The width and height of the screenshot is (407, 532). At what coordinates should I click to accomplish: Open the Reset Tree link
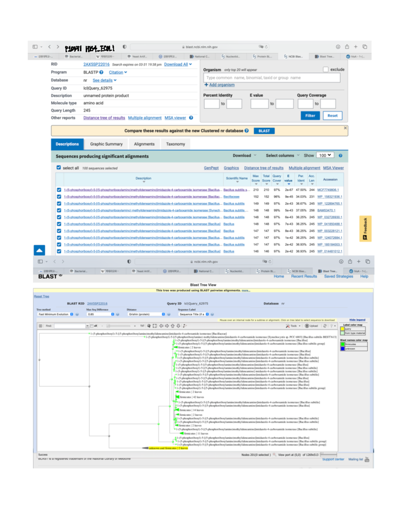(41, 296)
